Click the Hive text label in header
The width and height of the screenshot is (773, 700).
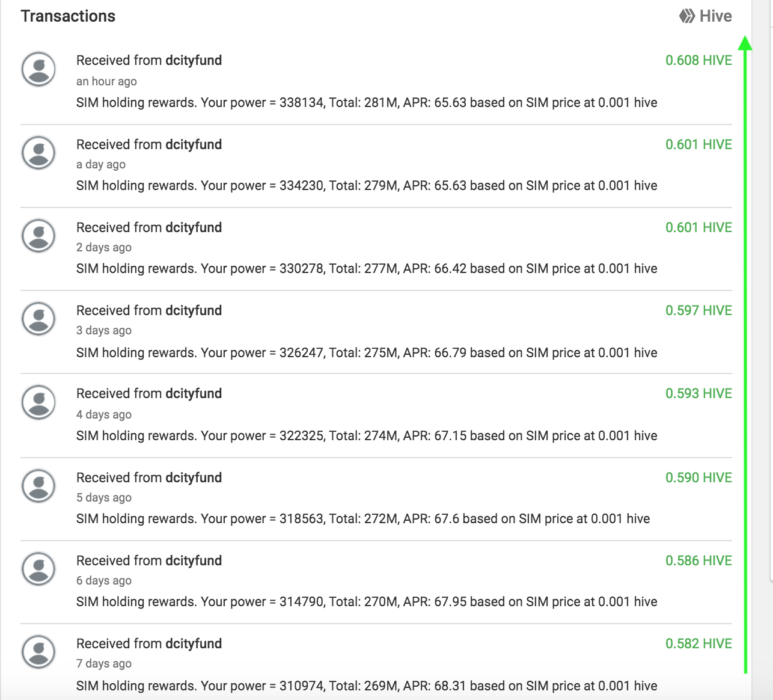click(x=716, y=16)
